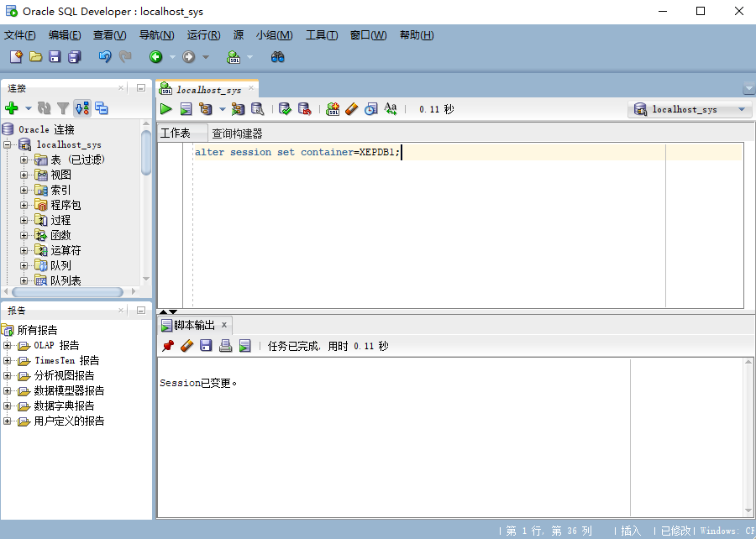The height and width of the screenshot is (539, 756).
Task: Refresh the connections tree
Action: 45,108
